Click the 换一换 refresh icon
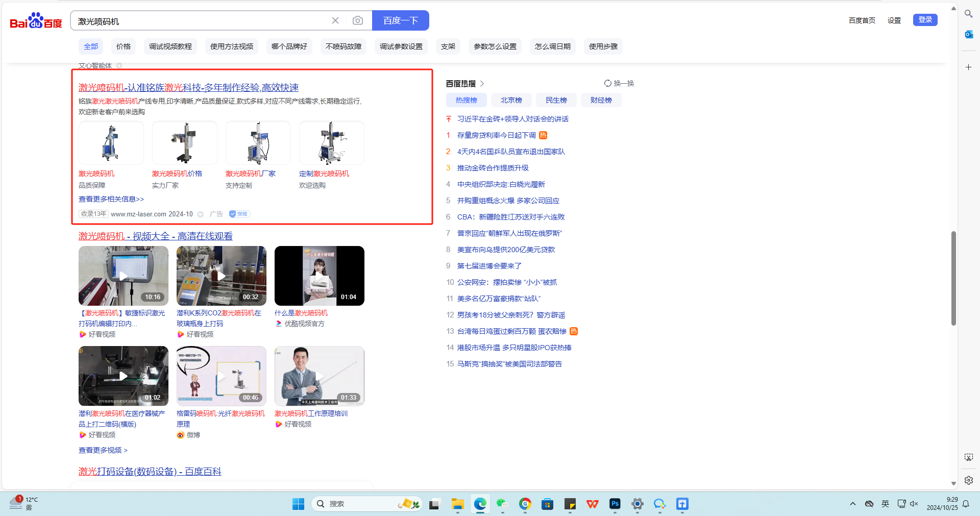Screen dimensions: 980x516 click(608, 83)
